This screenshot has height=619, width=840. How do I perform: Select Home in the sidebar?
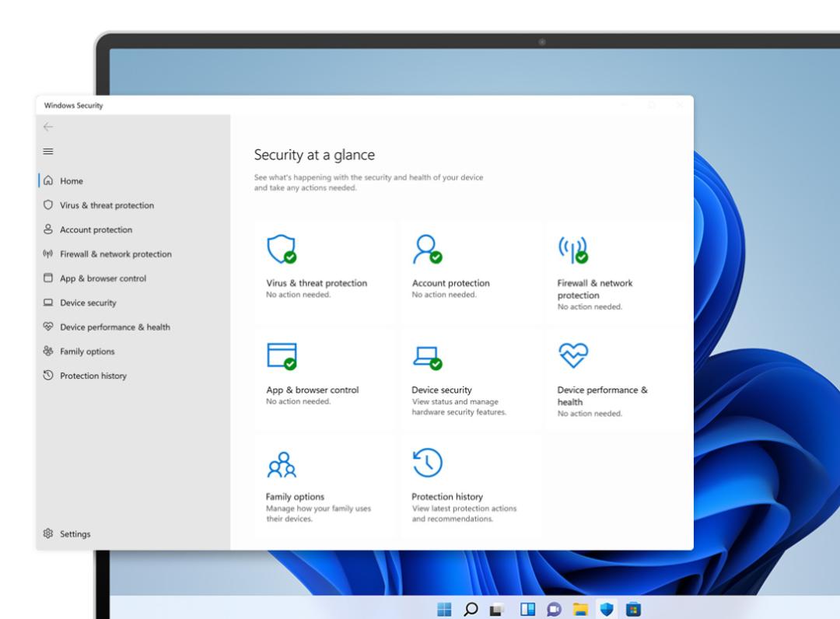click(x=71, y=181)
